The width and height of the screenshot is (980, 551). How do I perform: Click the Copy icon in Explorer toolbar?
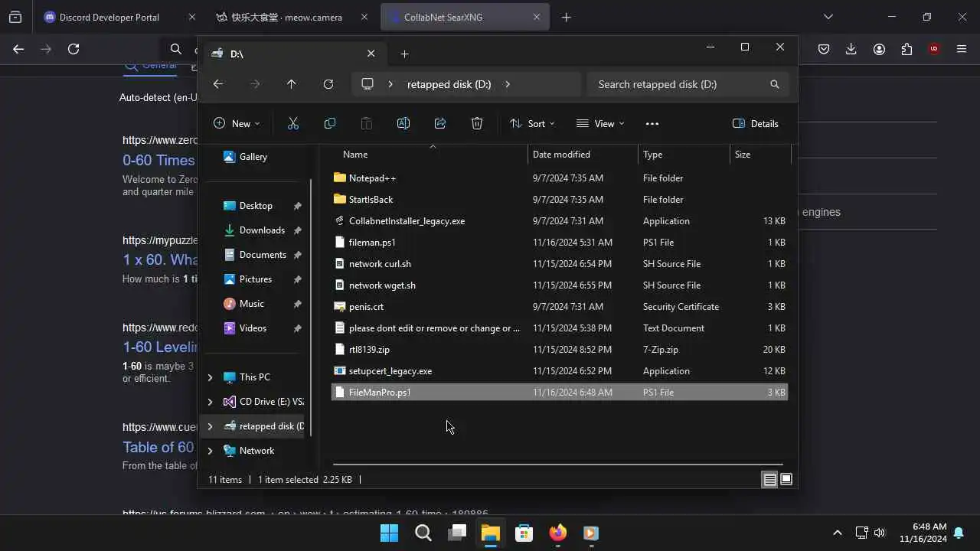[330, 123]
